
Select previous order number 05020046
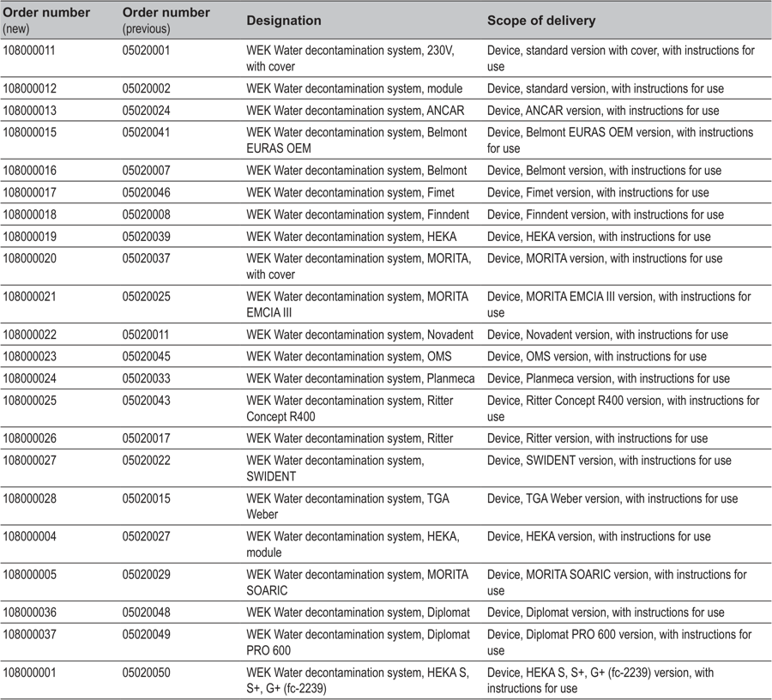point(146,193)
